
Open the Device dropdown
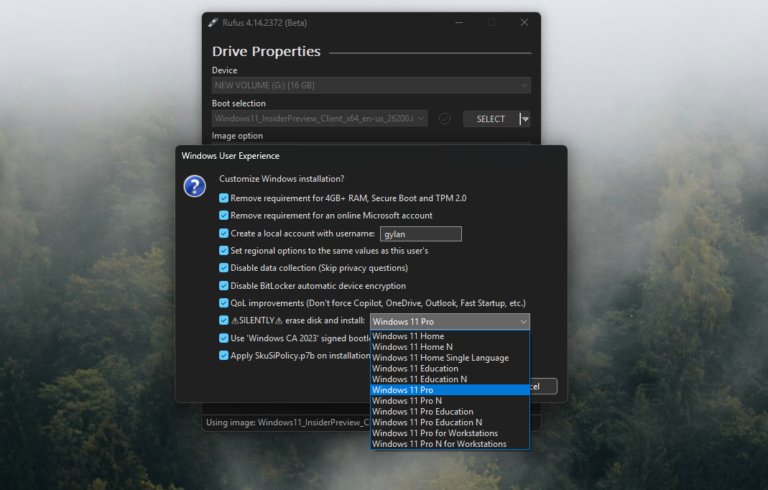pos(370,86)
